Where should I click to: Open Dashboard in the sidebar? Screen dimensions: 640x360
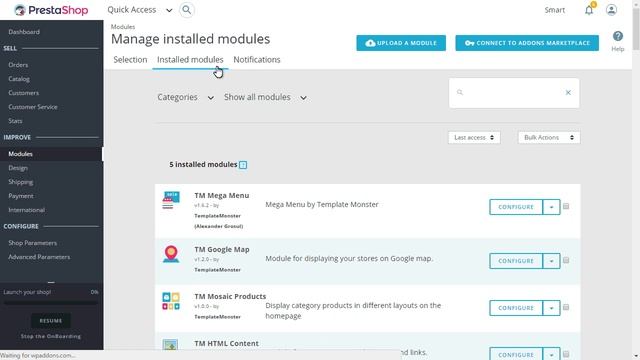click(24, 32)
